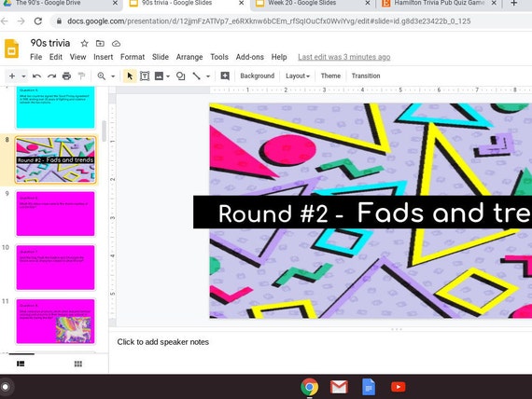Open the Layout dropdown
The height and width of the screenshot is (399, 532).
pos(298,76)
